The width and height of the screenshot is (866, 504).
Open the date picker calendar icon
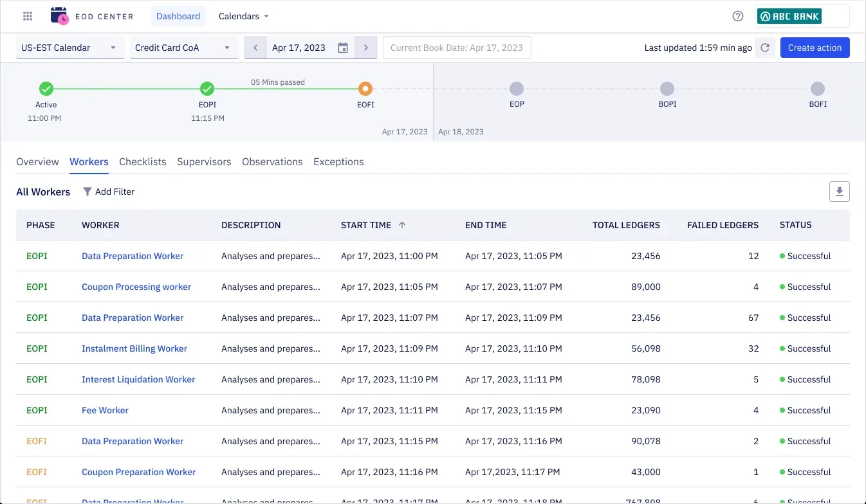point(343,48)
